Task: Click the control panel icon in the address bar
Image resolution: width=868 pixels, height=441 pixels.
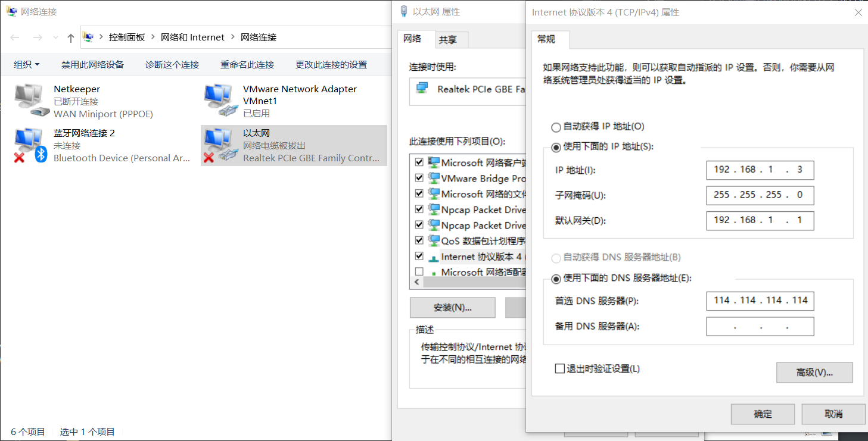Action: click(x=88, y=37)
